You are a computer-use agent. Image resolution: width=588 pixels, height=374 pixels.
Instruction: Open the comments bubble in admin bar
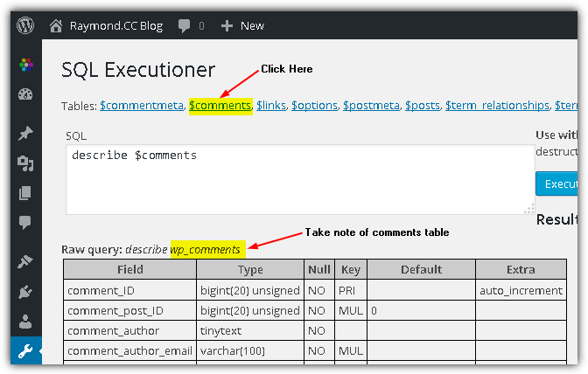184,26
